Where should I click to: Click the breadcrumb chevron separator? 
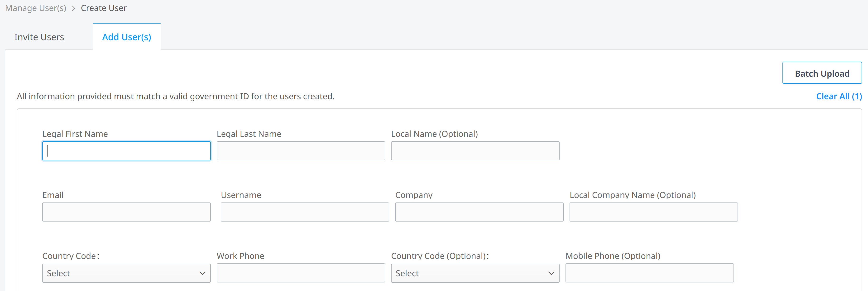pyautogui.click(x=73, y=8)
